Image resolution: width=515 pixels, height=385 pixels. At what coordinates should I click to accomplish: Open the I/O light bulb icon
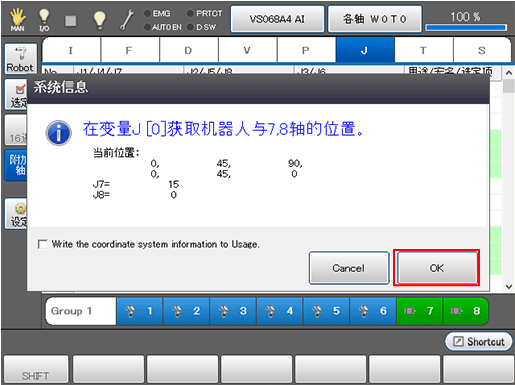(x=44, y=20)
